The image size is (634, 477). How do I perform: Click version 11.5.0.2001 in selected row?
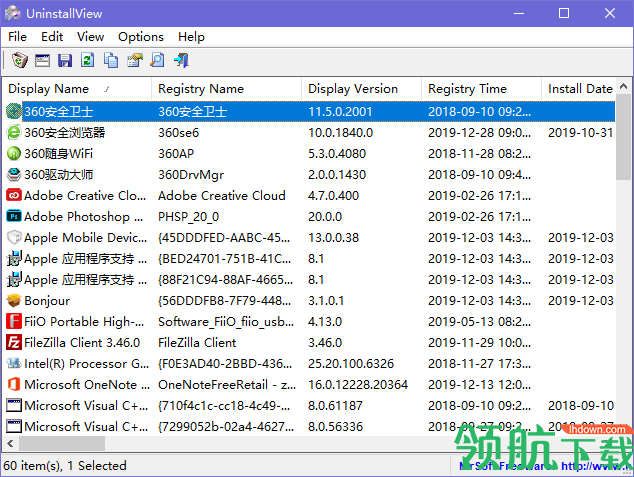[340, 112]
